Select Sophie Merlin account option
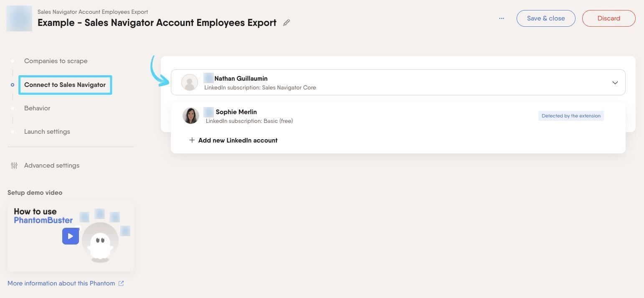 point(398,116)
